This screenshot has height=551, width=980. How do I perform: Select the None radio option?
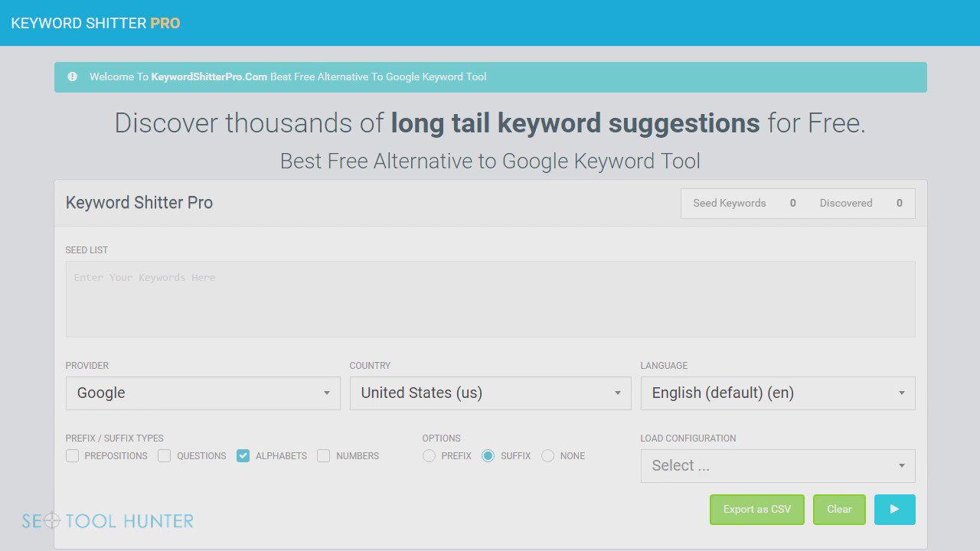(547, 456)
